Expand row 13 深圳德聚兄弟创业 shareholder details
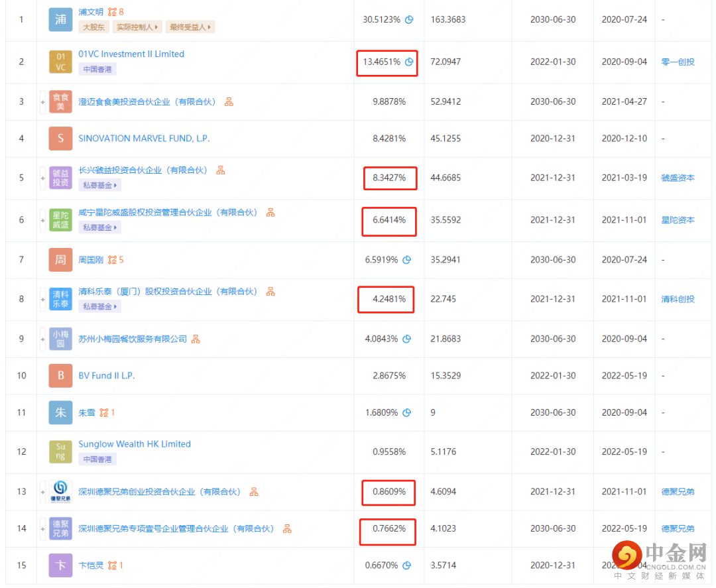This screenshot has height=588, width=716. (42, 492)
